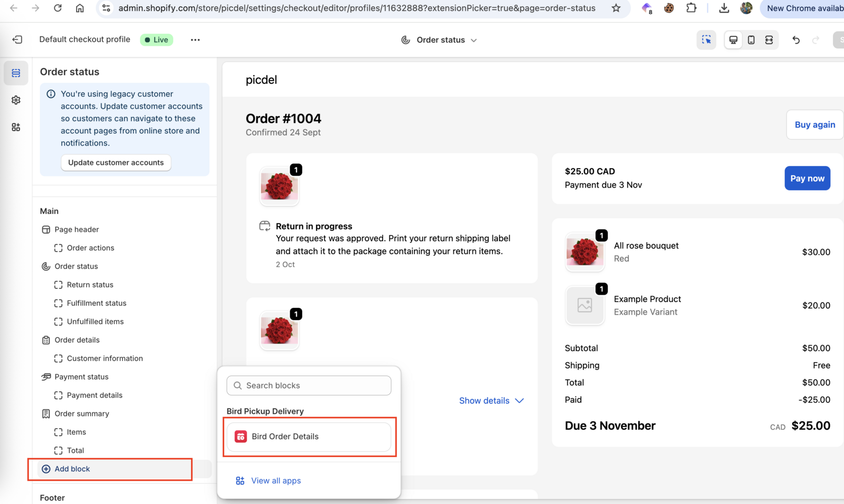The height and width of the screenshot is (504, 844).
Task: Click the info icon in legacy accounts banner
Action: point(51,94)
